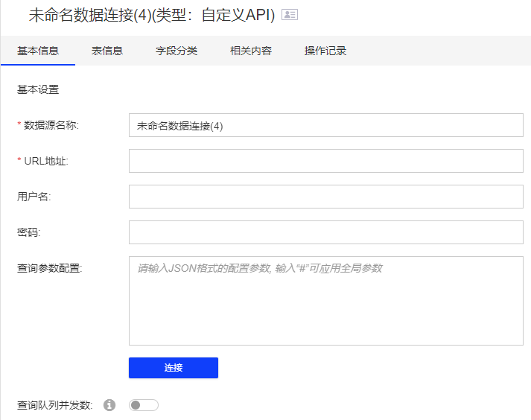The height and width of the screenshot is (420, 531).
Task: Focus the 查询参数配置 JSON text area
Action: [x=325, y=301]
